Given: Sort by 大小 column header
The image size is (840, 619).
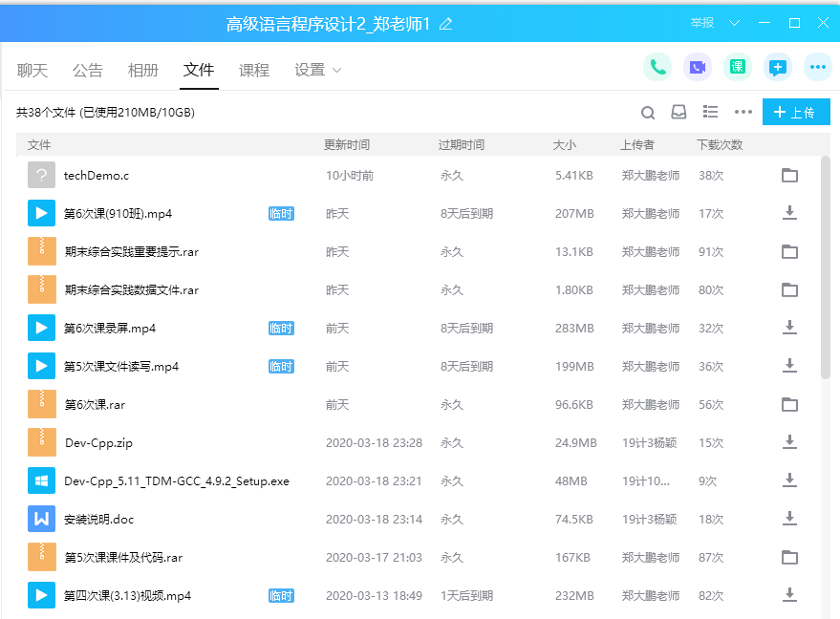Looking at the screenshot, I should (x=565, y=144).
